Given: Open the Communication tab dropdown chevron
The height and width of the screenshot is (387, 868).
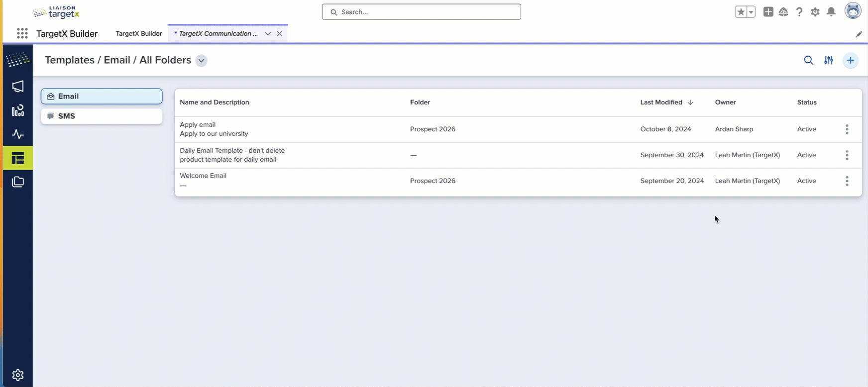Looking at the screenshot, I should click(268, 34).
